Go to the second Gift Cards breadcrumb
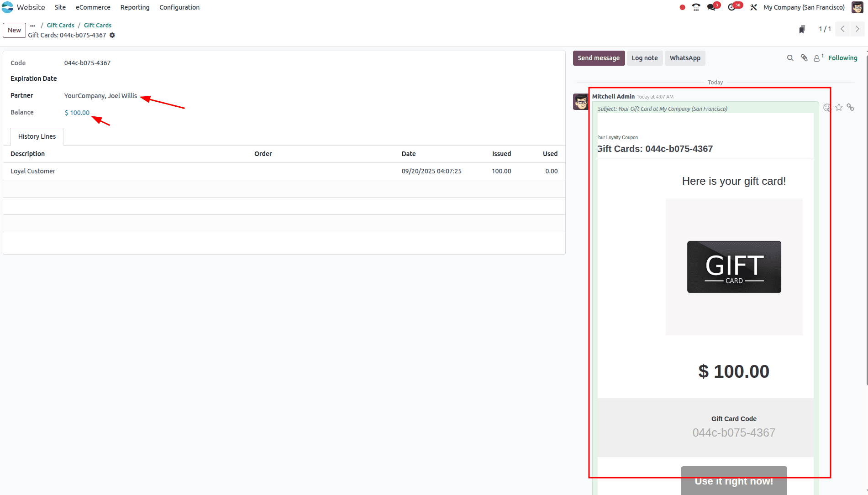The width and height of the screenshot is (868, 495). (98, 26)
